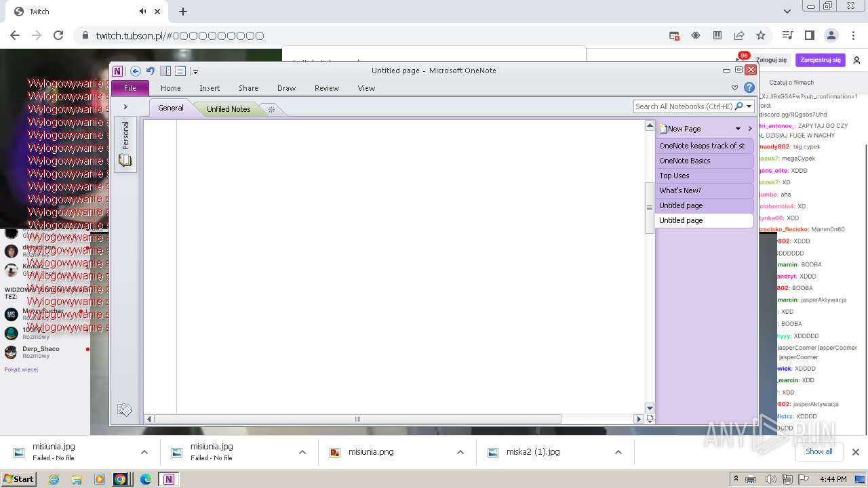Open the Home ribbon tab
This screenshot has height=488, width=868.
pos(171,88)
